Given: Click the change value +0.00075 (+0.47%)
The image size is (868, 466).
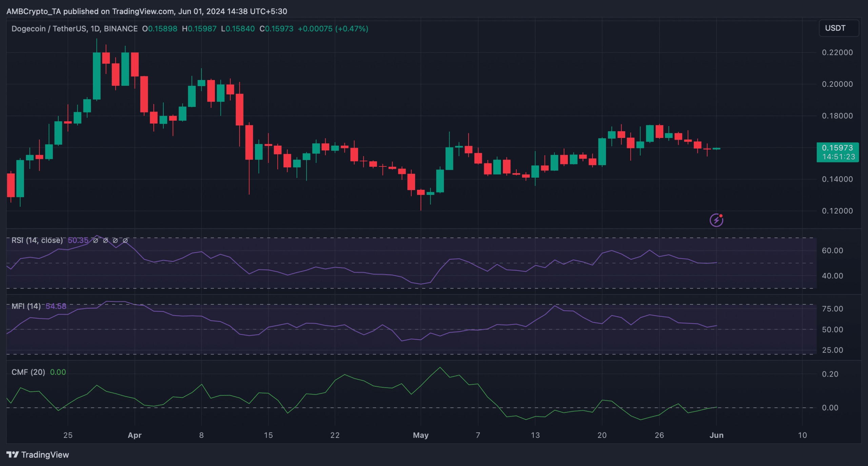Looking at the screenshot, I should (333, 29).
